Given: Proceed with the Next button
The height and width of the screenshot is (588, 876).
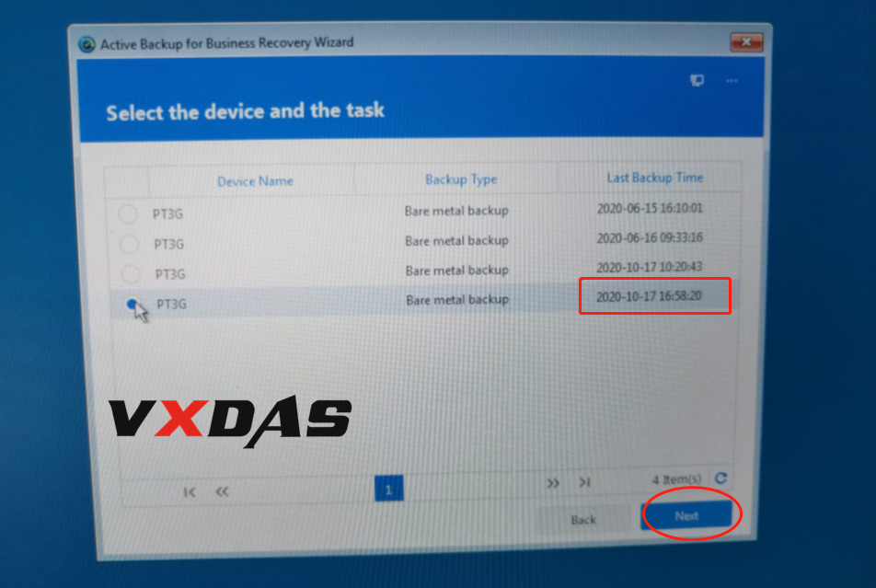Looking at the screenshot, I should pos(686,515).
